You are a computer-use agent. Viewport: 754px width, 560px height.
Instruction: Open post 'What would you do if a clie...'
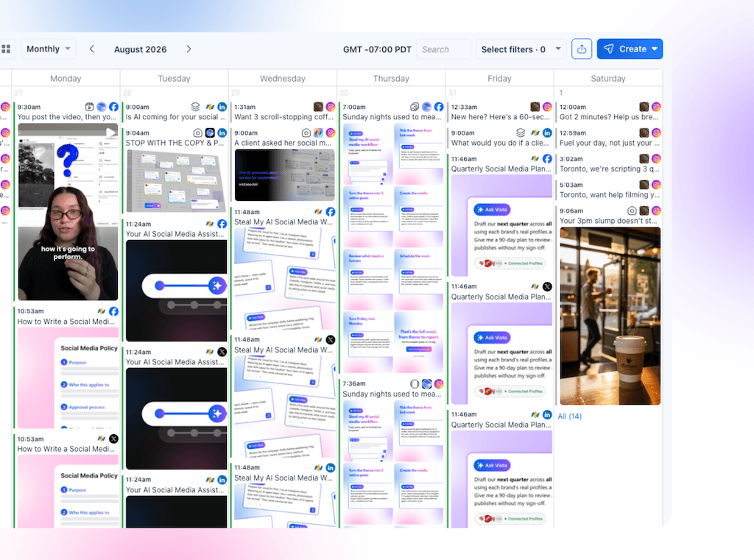(x=500, y=143)
